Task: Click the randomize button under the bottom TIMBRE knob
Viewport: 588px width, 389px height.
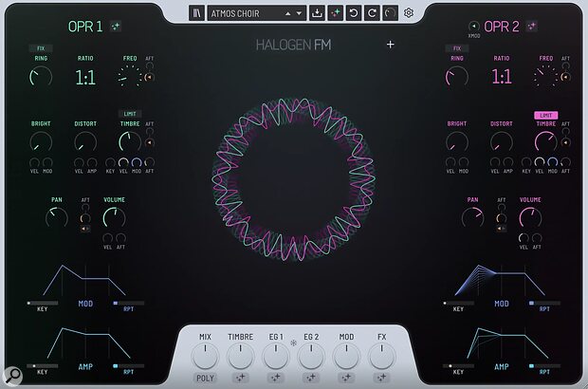Action: (240, 378)
